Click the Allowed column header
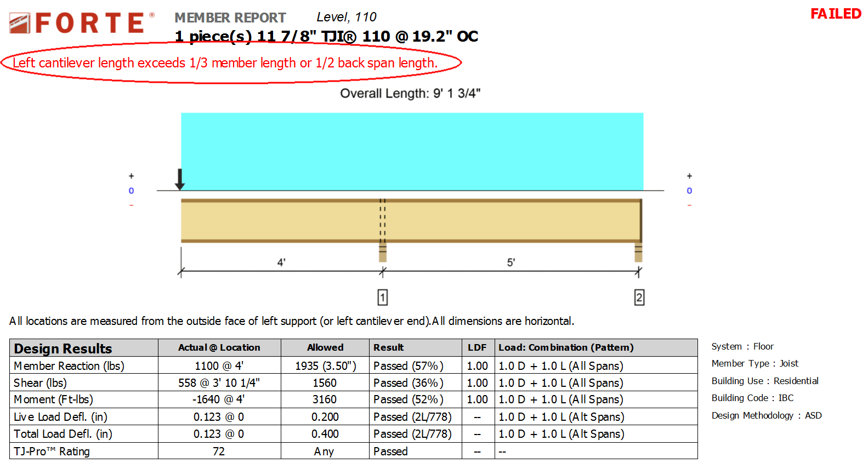 coord(325,347)
